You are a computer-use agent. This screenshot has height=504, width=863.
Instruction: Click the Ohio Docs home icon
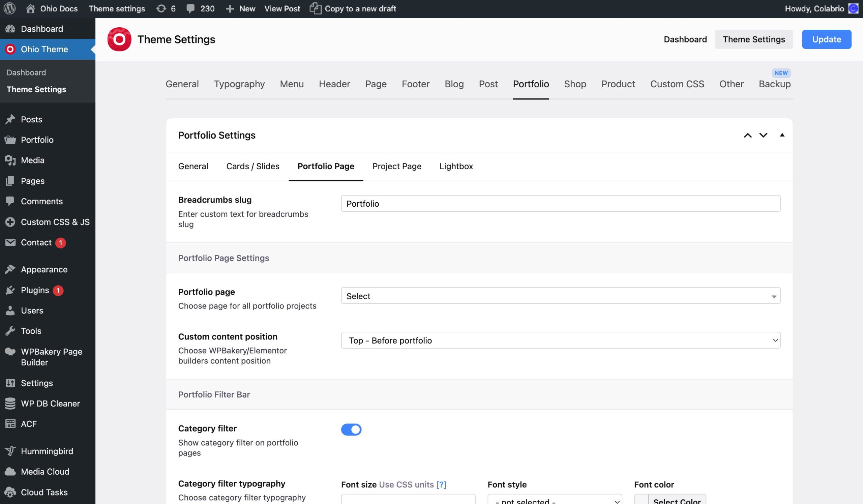pos(30,8)
